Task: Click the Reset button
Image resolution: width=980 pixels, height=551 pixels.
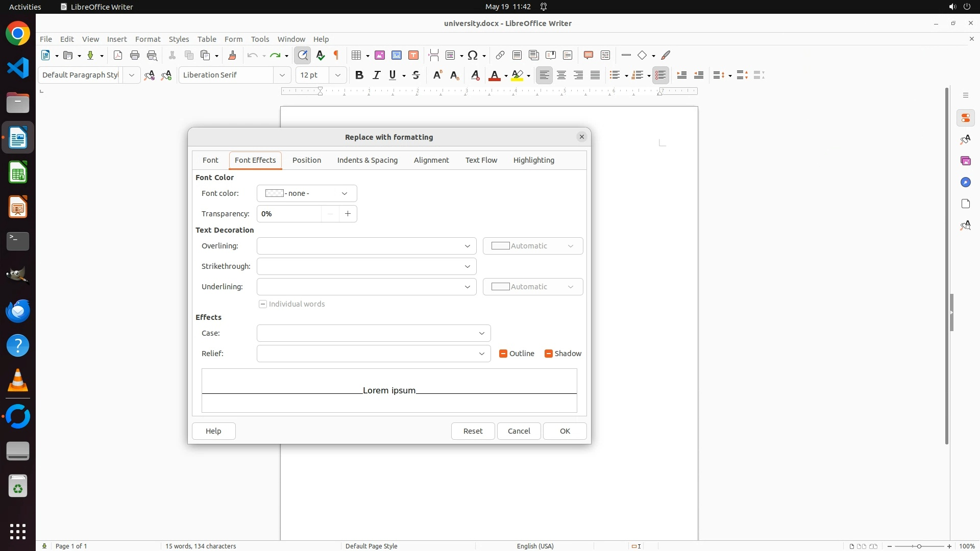Action: (473, 431)
